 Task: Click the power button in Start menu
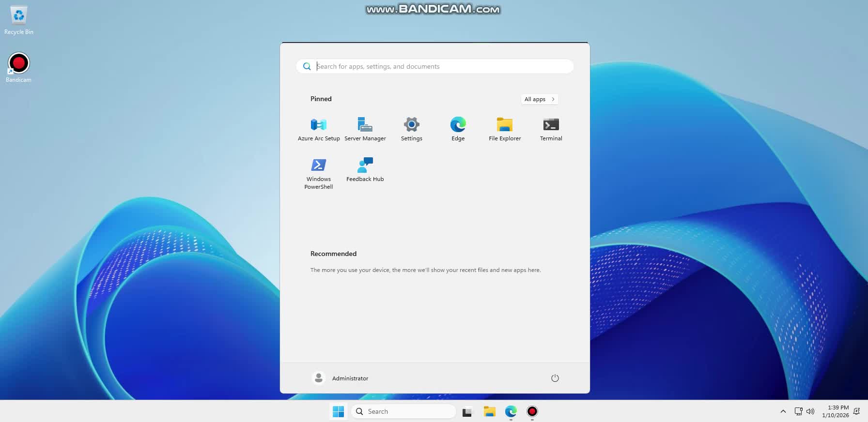[555, 378]
